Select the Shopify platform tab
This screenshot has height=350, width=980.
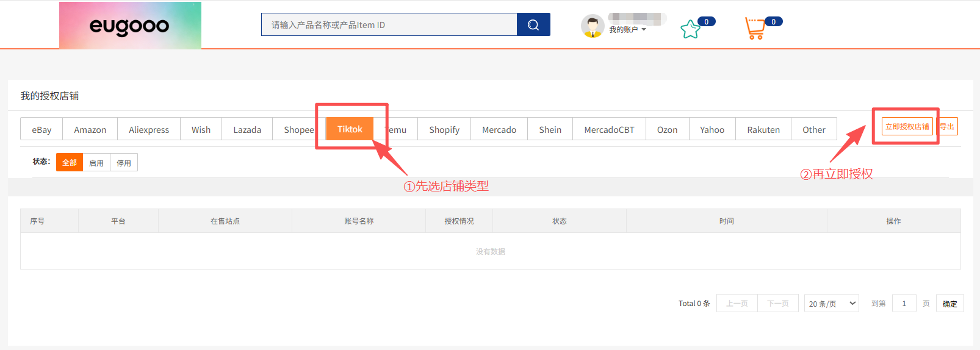pos(444,129)
